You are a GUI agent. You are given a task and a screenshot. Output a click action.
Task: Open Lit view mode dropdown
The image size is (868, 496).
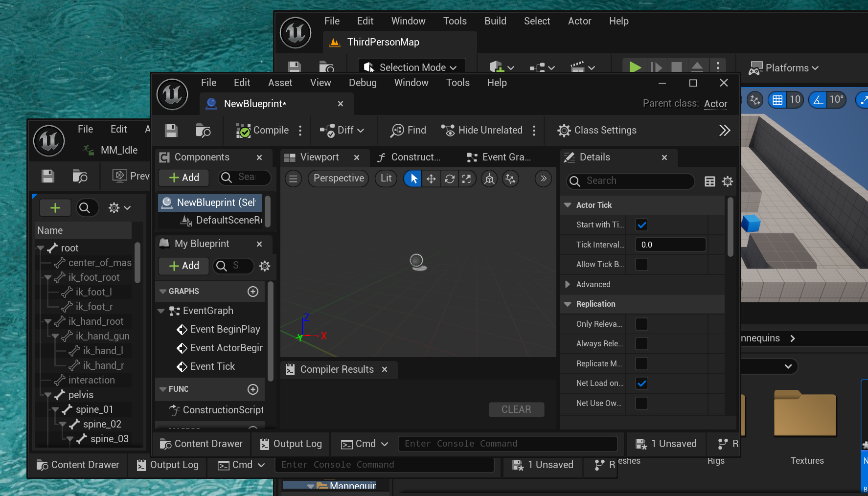pos(386,179)
